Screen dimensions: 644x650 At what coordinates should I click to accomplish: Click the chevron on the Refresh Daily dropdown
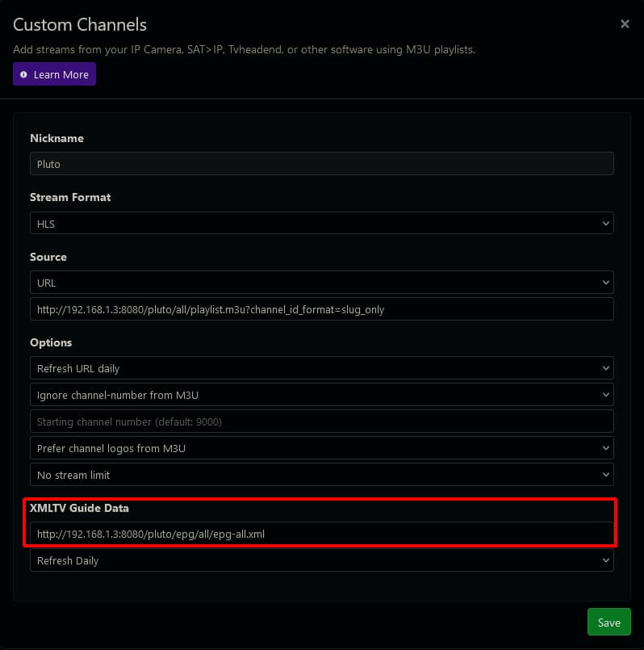pyautogui.click(x=606, y=560)
